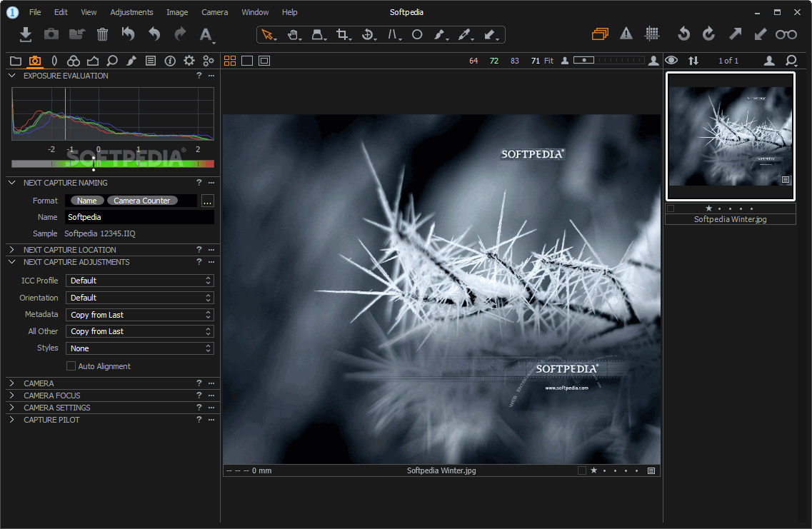Viewport: 812px width, 529px height.
Task: Open the Library folder tool tab
Action: [16, 61]
